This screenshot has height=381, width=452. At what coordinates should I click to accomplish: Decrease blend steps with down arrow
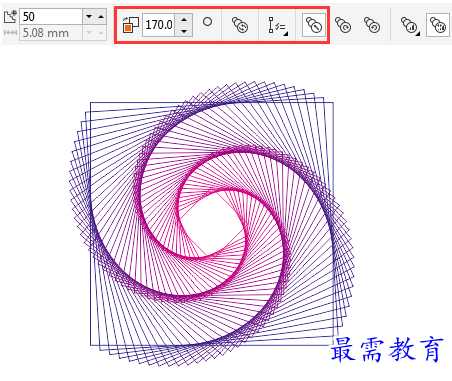click(89, 17)
